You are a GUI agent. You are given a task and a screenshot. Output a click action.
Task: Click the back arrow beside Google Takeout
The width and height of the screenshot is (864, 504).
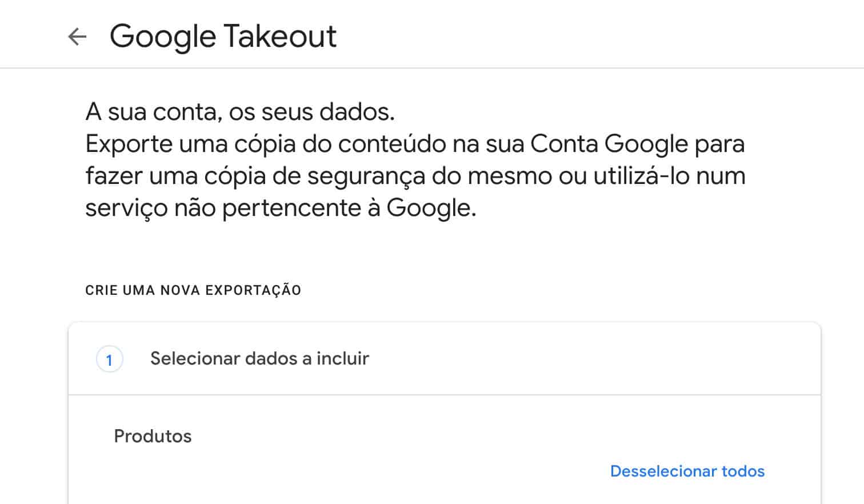coord(77,37)
